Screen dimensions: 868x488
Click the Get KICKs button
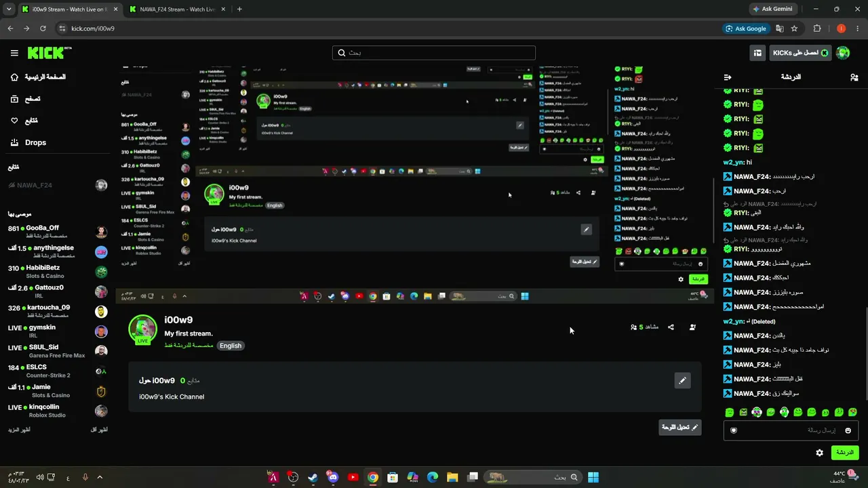800,53
